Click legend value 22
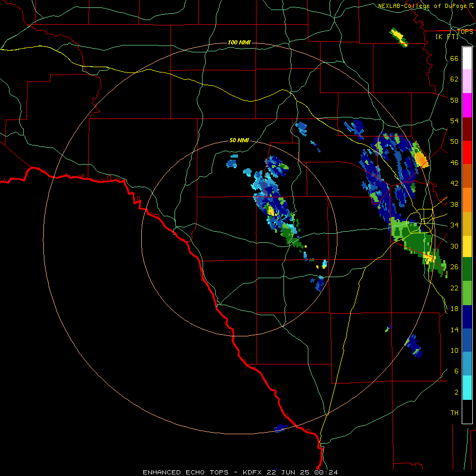 (454, 288)
